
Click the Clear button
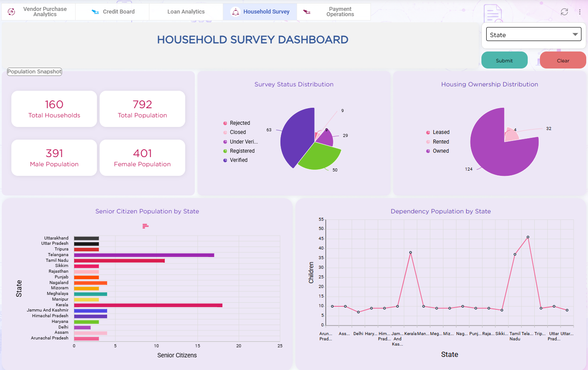pyautogui.click(x=563, y=60)
